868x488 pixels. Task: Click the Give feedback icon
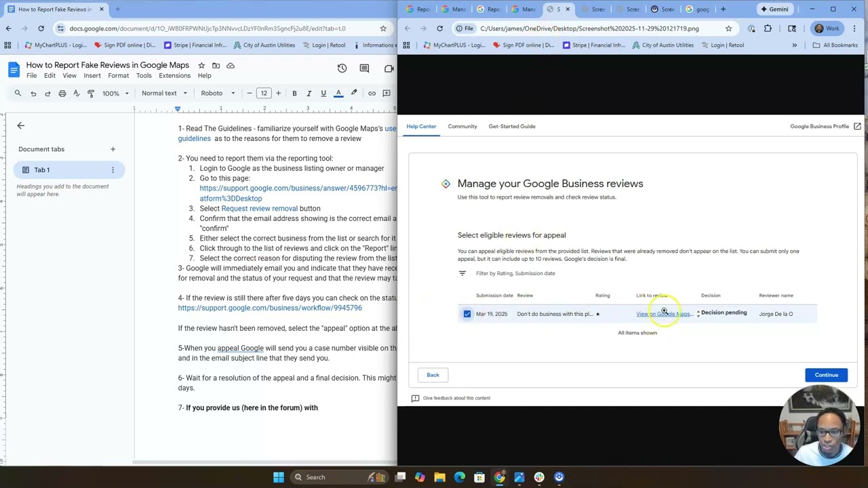point(415,398)
